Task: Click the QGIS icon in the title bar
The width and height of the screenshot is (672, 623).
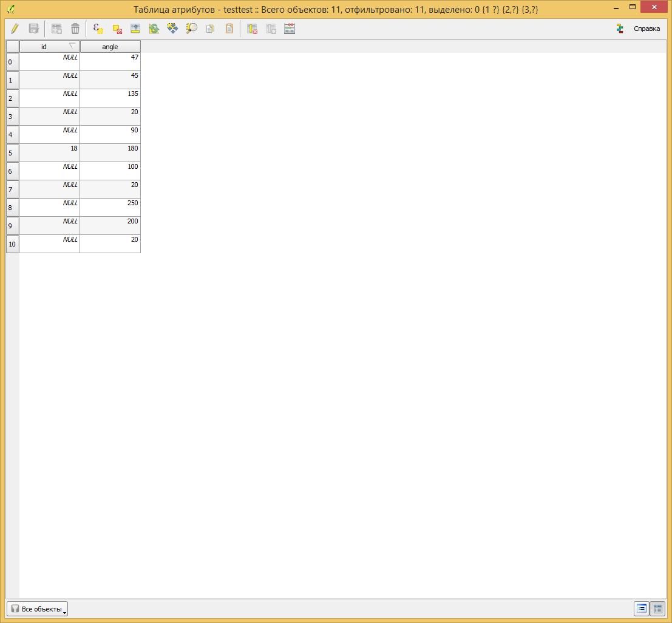Action: point(11,9)
